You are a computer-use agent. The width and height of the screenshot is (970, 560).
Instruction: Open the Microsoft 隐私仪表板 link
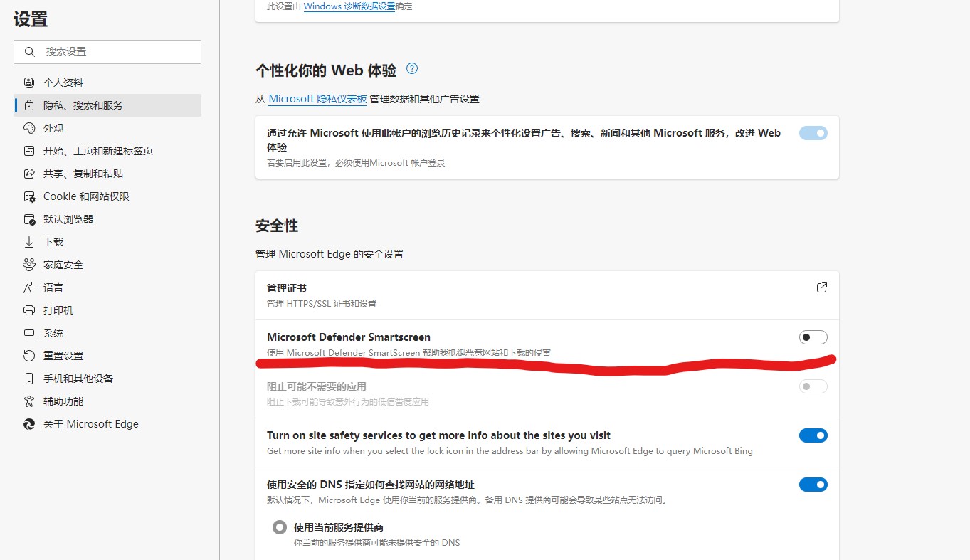point(317,99)
